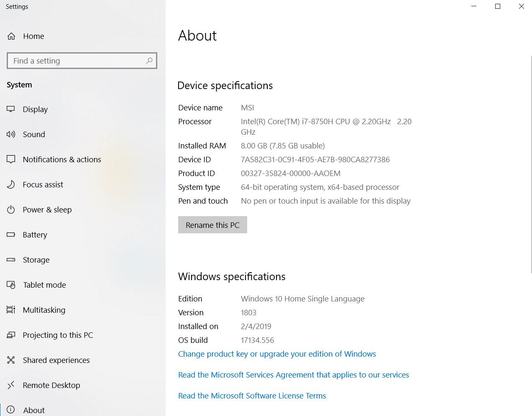
Task: Click the Display monitor icon
Action: (11, 109)
